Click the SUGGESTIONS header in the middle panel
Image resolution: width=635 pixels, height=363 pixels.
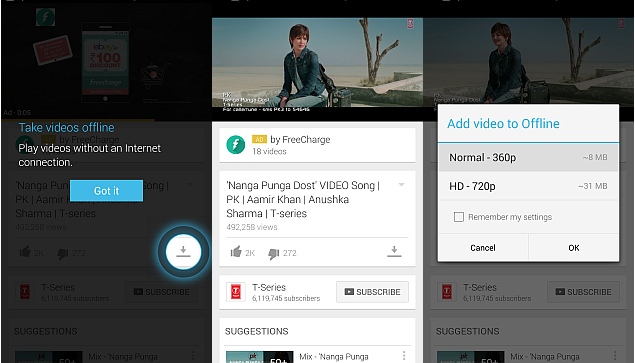257,331
